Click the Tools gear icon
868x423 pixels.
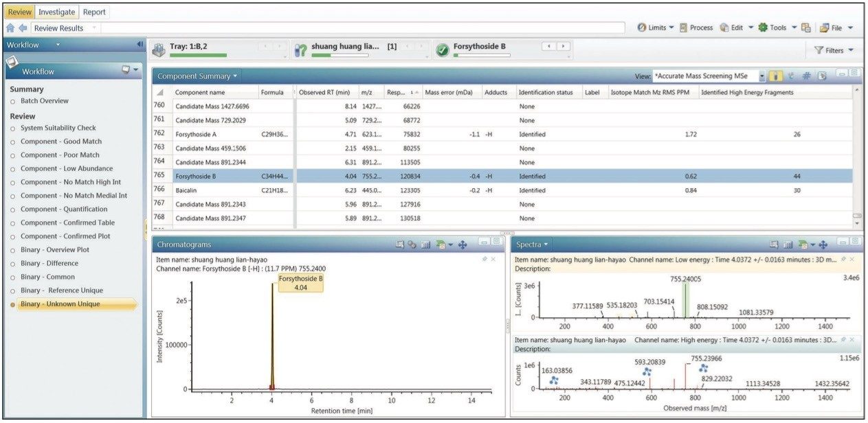[x=763, y=27]
